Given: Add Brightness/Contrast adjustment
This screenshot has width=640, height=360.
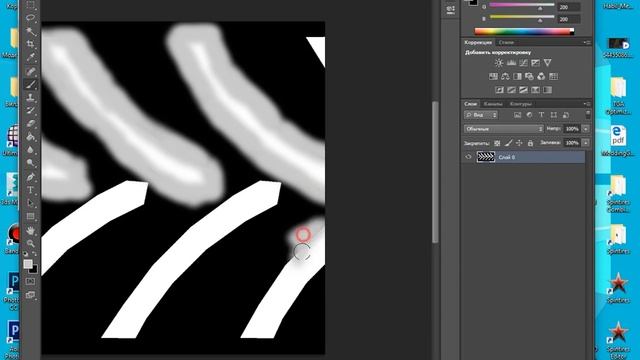Looking at the screenshot, I should pos(499,62).
